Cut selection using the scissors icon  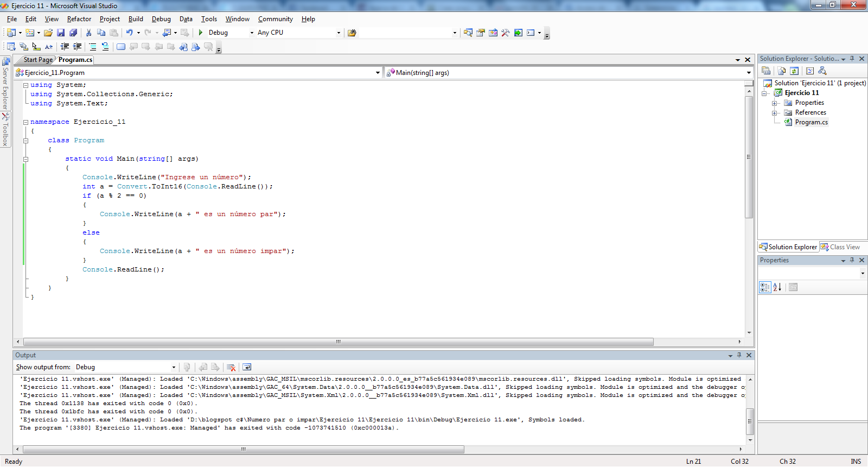89,33
